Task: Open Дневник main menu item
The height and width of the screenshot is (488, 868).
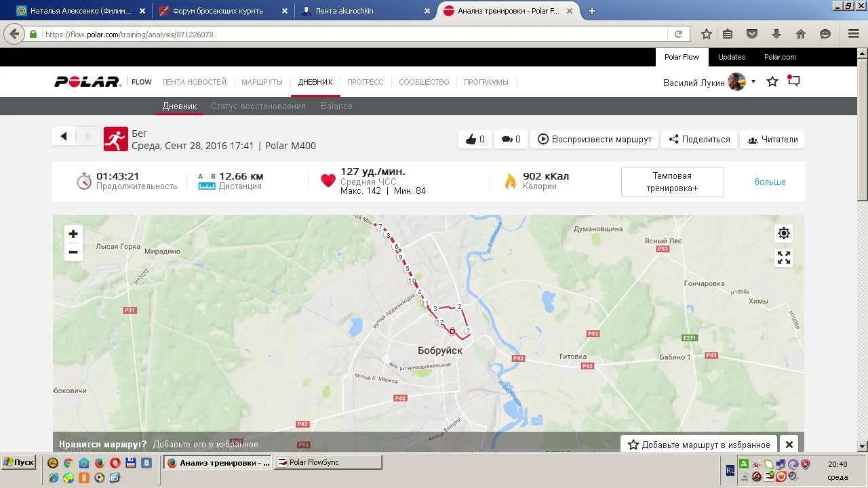Action: (315, 82)
